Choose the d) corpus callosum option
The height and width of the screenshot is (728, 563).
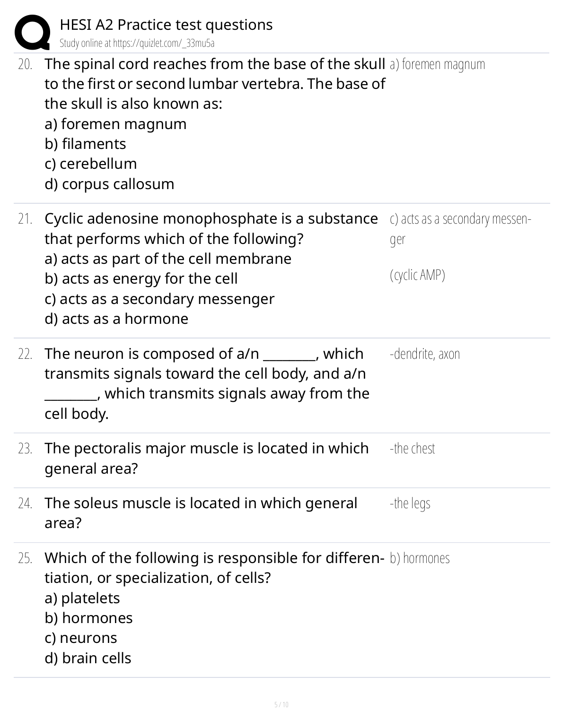(109, 184)
